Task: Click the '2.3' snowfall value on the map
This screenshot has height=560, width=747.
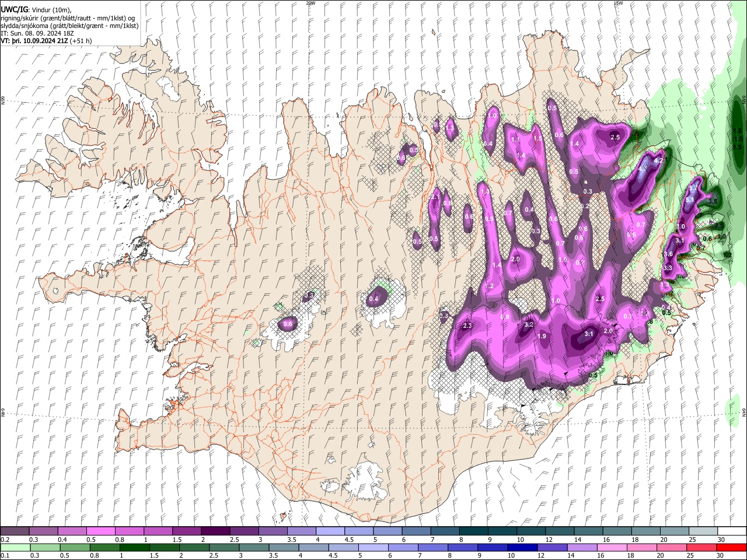Action: pos(467,325)
